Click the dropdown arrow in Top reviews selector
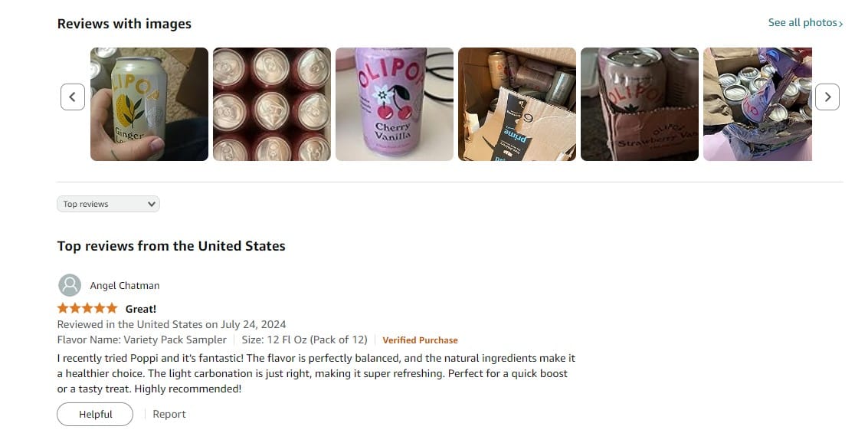868x443 pixels. tap(151, 204)
